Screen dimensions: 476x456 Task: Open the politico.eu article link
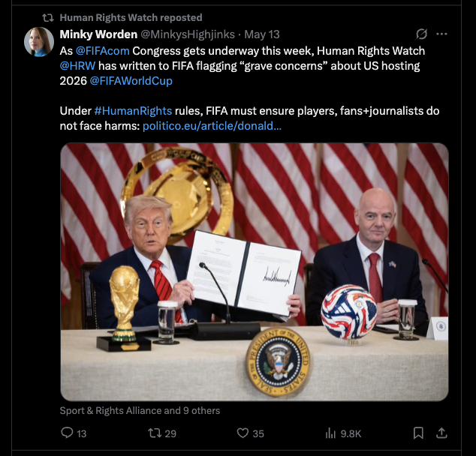point(212,126)
